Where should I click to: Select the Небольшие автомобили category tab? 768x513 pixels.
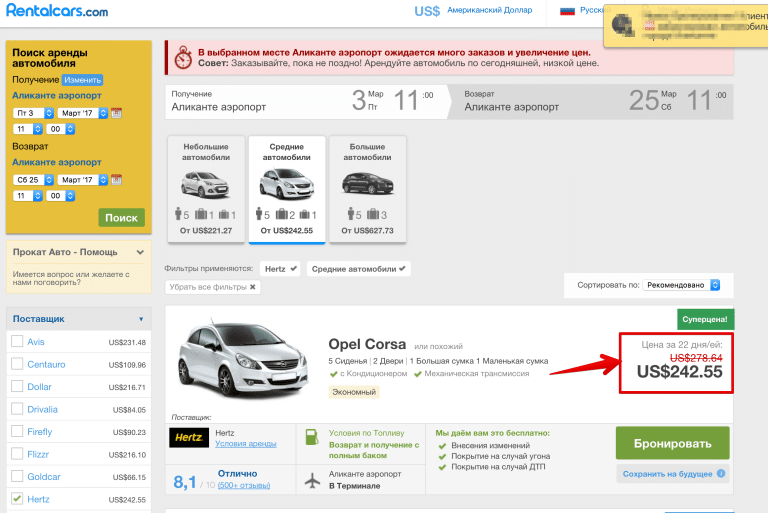[206, 189]
